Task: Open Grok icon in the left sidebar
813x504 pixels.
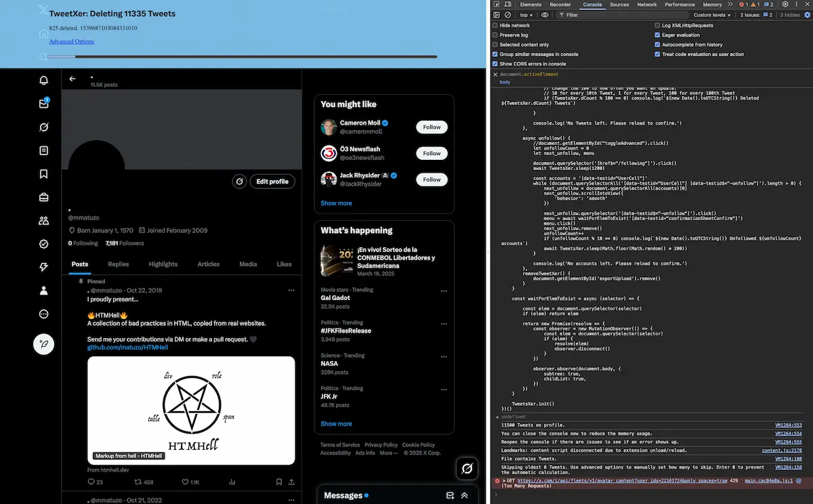Action: click(x=44, y=127)
